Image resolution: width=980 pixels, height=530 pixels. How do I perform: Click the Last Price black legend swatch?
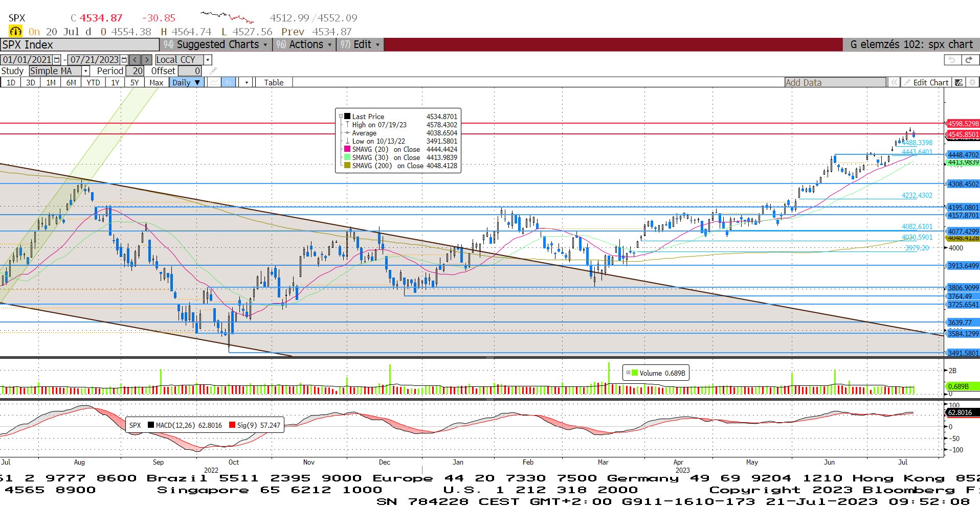pos(347,117)
